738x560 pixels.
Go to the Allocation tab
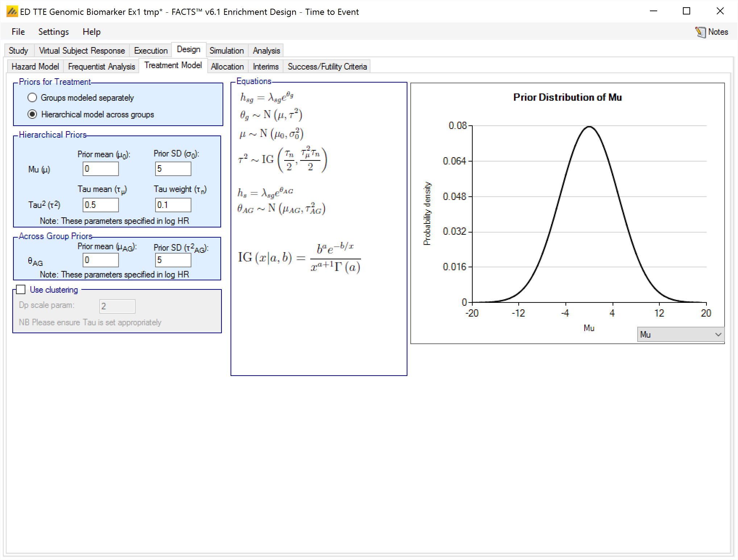227,67
